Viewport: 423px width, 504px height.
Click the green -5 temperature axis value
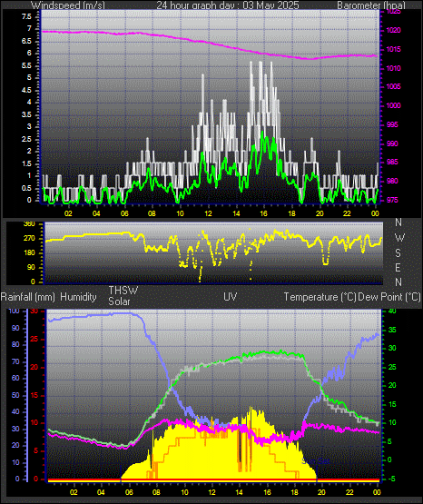391,479
